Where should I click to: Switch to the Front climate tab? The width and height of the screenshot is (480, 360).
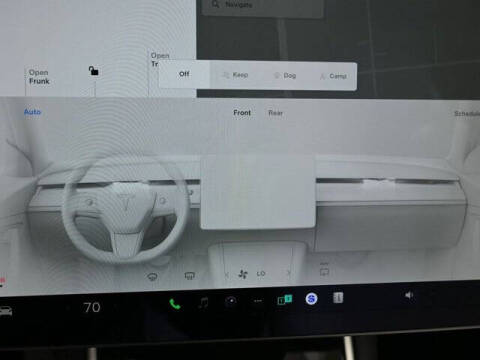click(242, 113)
